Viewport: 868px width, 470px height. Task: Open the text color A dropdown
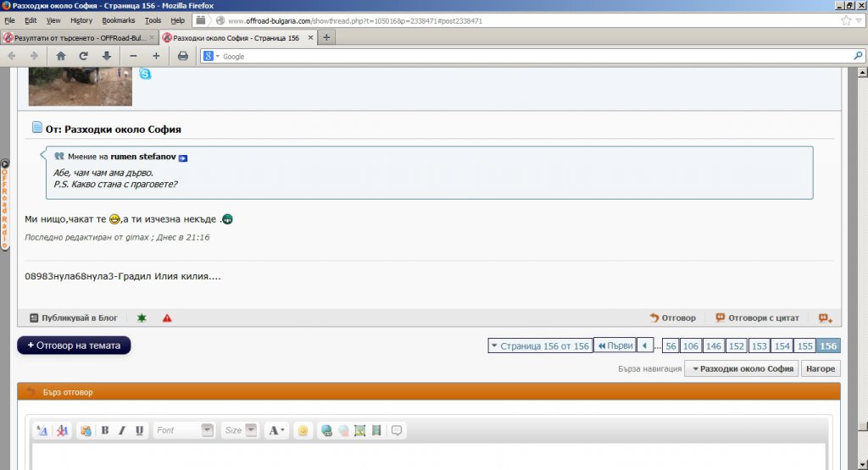click(276, 430)
